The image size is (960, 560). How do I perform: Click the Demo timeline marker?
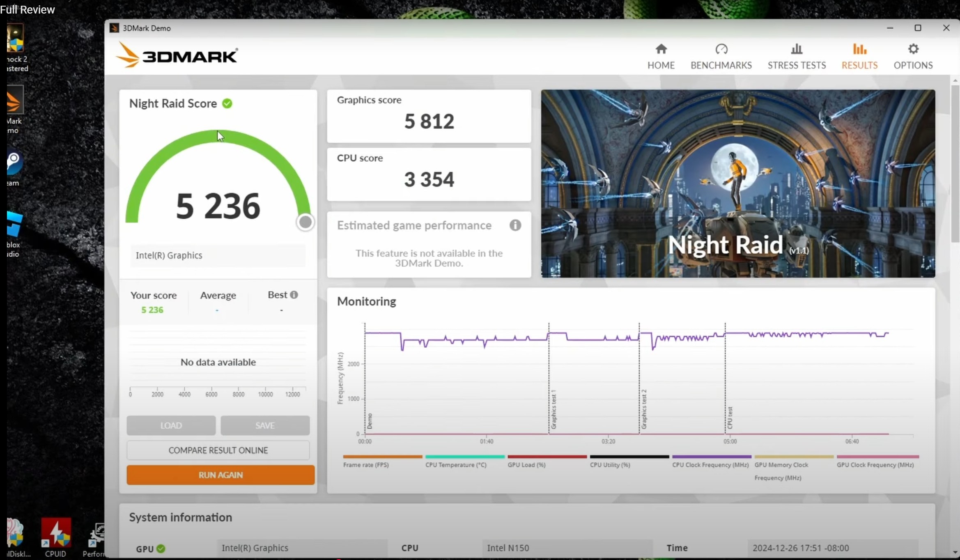pos(370,421)
